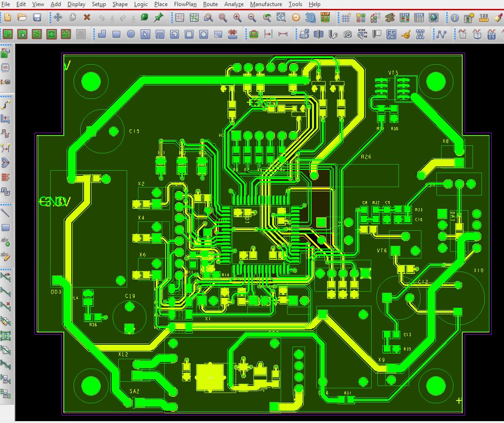
Task: Click the TP testpoint icon
Action: click(x=406, y=34)
